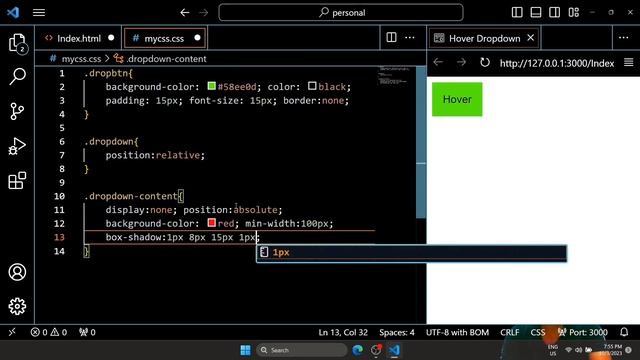Image resolution: width=640 pixels, height=360 pixels.
Task: Edit the preview URL address field
Action: click(557, 63)
